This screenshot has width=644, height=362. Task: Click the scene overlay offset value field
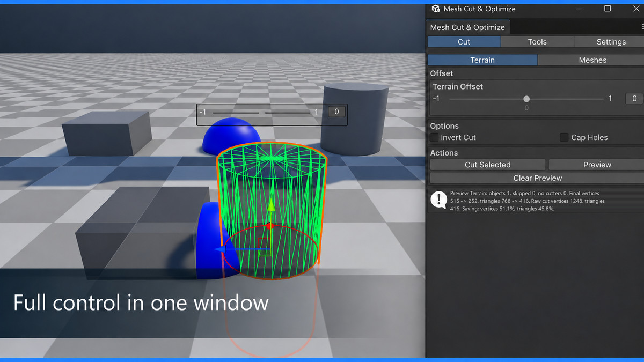pyautogui.click(x=336, y=112)
